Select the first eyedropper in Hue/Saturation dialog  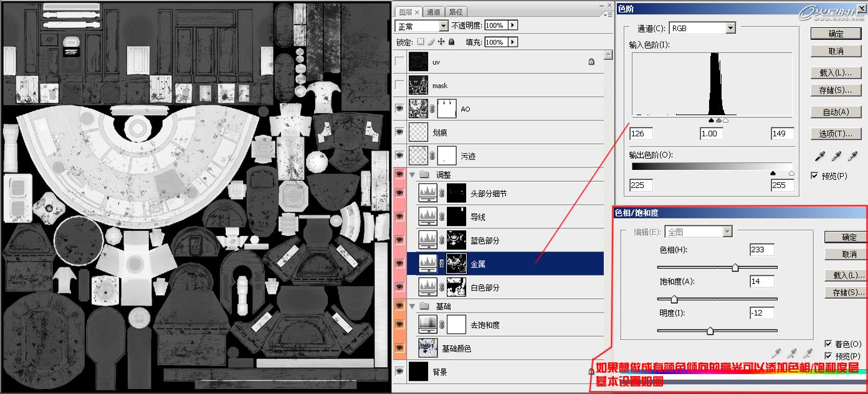point(776,354)
